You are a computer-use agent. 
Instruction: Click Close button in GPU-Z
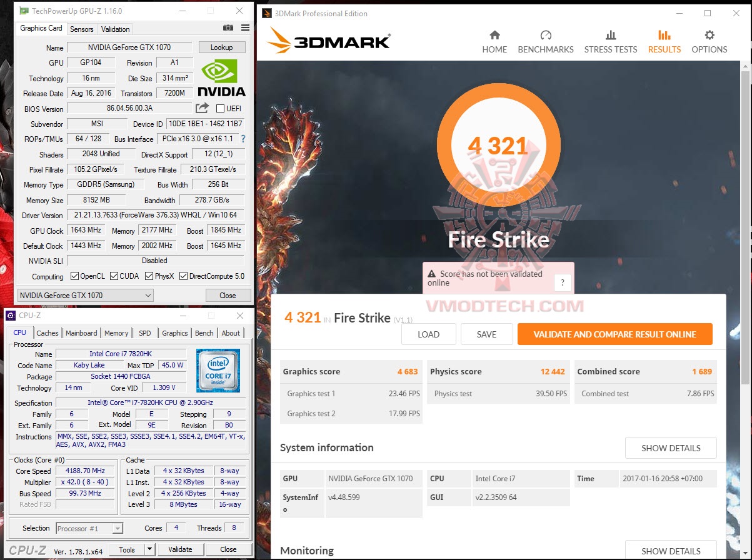[228, 295]
